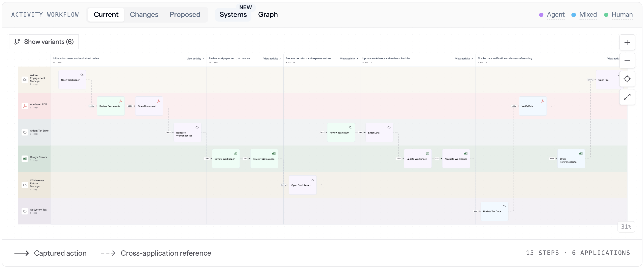The width and height of the screenshot is (644, 269).
Task: Click the blue Mixed color dot
Action: point(574,15)
